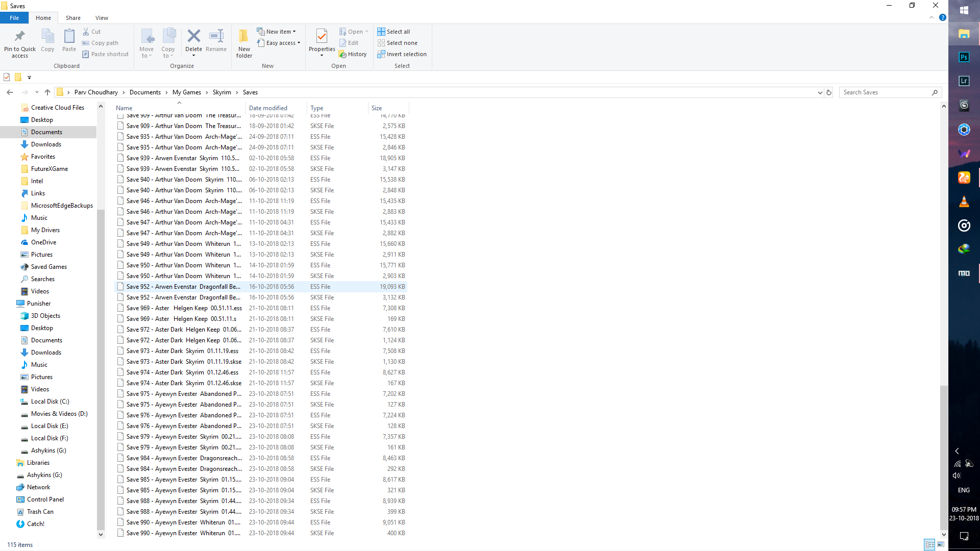Click Paste shortcut in ribbon
Viewport: 980px width, 551px height.
[106, 54]
